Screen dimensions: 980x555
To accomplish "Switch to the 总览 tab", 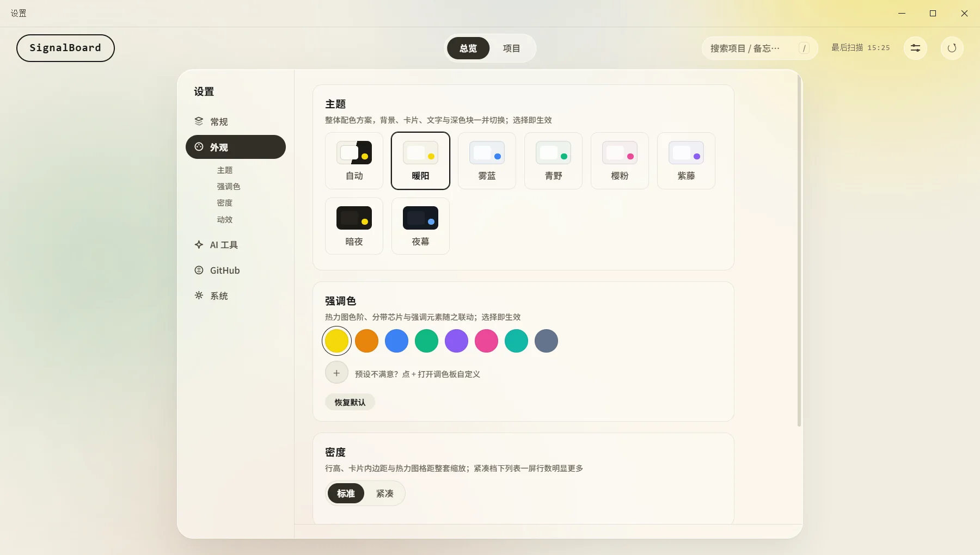I will click(x=468, y=48).
